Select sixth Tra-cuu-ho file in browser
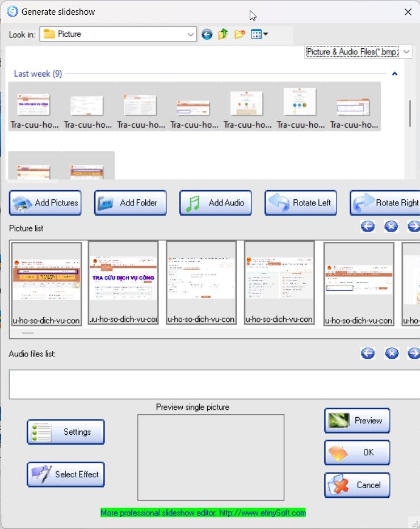Image resolution: width=420 pixels, height=529 pixels. [301, 106]
